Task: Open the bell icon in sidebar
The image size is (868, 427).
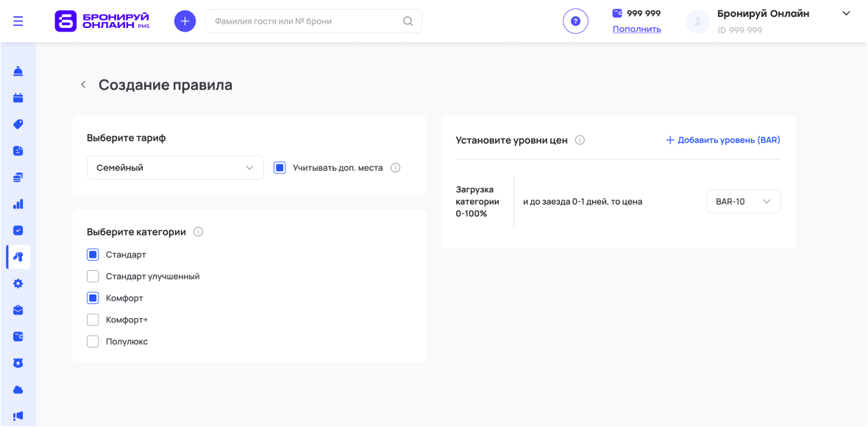Action: [x=18, y=71]
